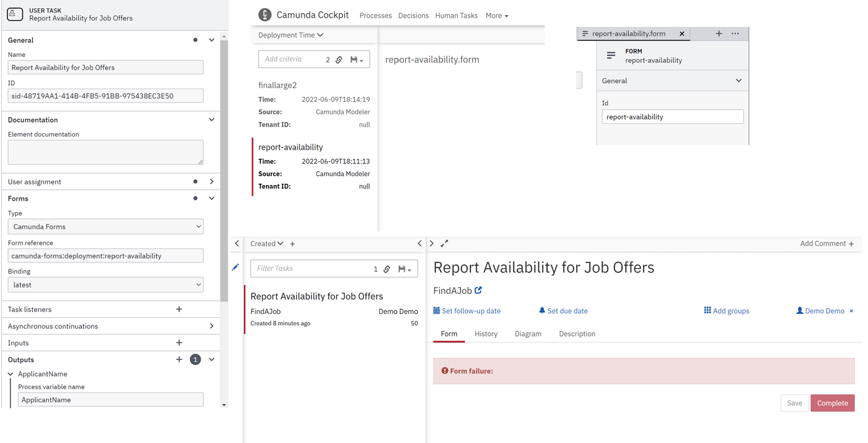Open the Forms Type dropdown

pyautogui.click(x=106, y=227)
